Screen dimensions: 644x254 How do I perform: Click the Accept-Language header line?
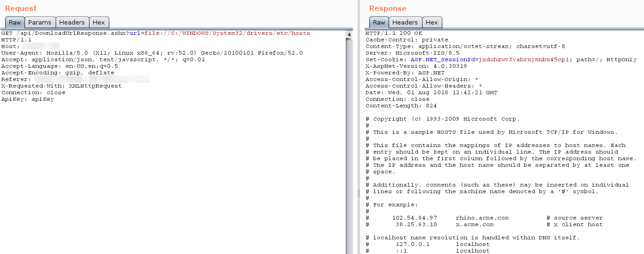click(59, 66)
